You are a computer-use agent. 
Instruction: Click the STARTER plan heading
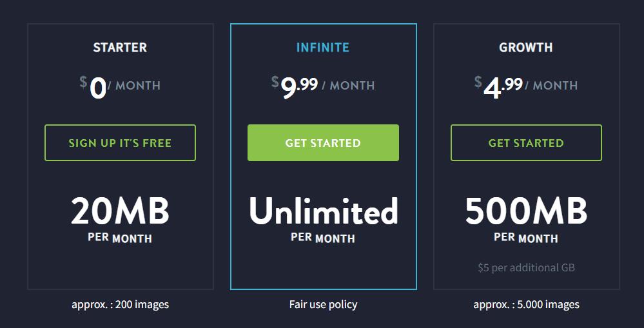pyautogui.click(x=120, y=48)
